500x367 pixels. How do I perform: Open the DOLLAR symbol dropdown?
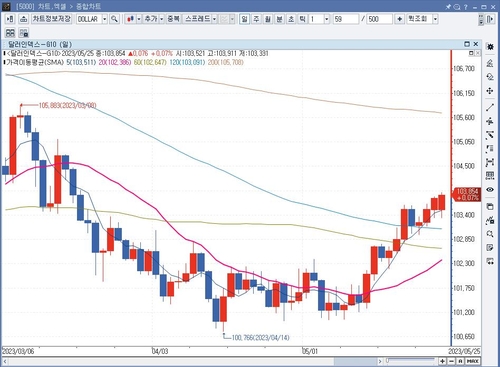coord(104,19)
